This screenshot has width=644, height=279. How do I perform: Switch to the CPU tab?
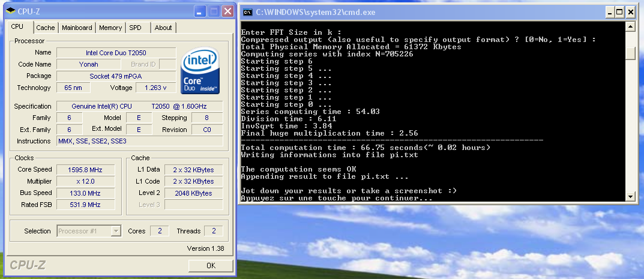tap(17, 26)
